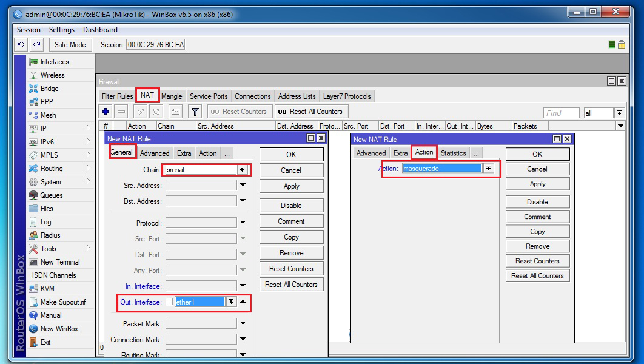
Task: Click the funnel filter icon
Action: [x=195, y=112]
